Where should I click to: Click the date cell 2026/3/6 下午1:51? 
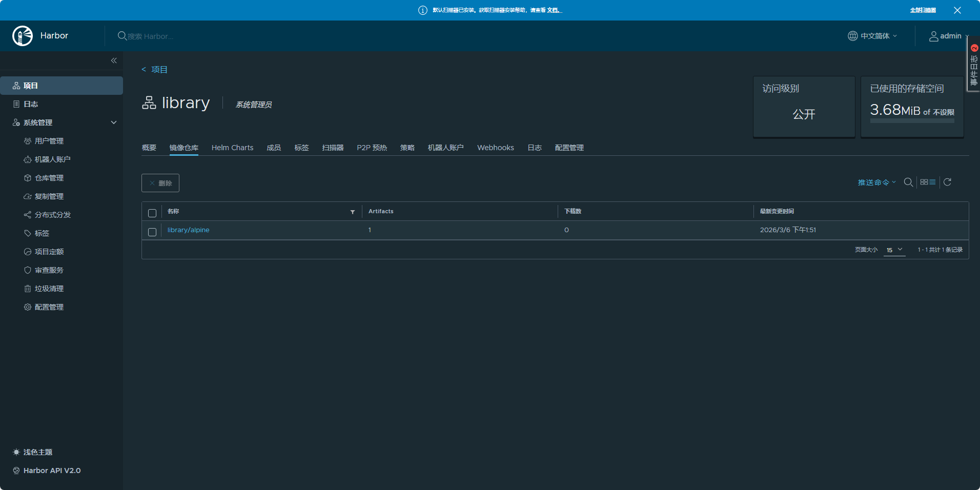[788, 230]
